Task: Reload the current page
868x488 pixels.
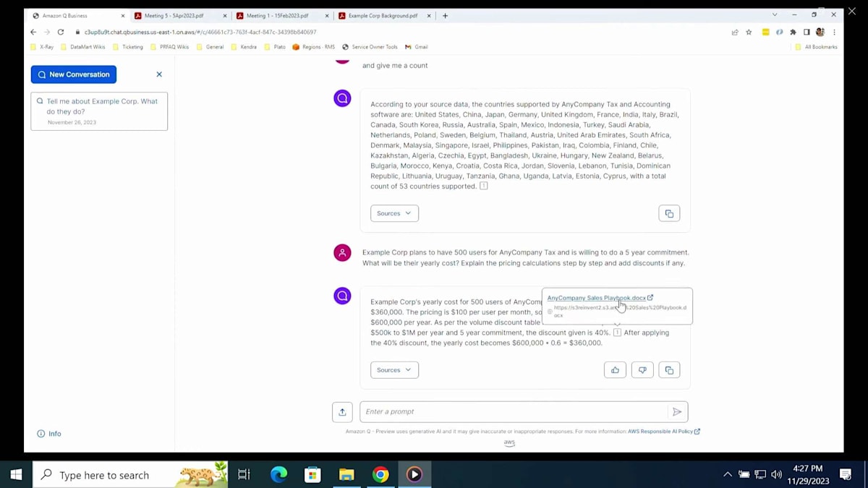Action: 61,32
